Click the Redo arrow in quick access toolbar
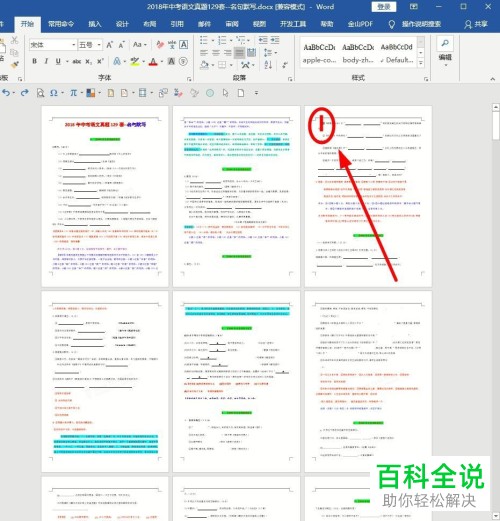500x521 pixels. 24,93
